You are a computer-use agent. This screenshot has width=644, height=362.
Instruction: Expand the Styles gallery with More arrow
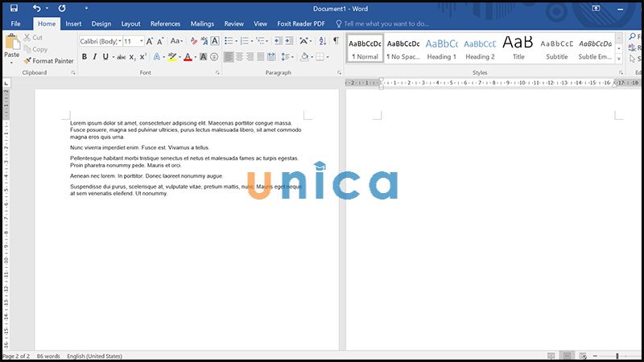point(618,60)
